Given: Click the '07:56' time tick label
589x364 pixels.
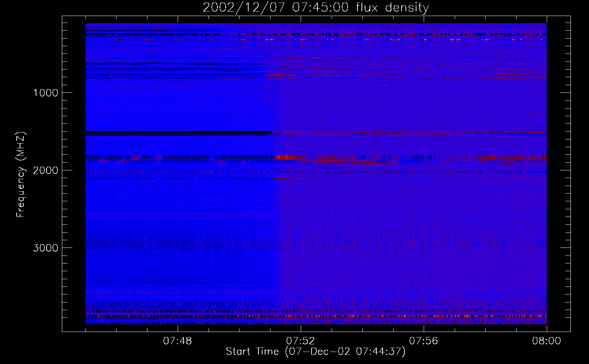Looking at the screenshot, I should pos(423,341).
